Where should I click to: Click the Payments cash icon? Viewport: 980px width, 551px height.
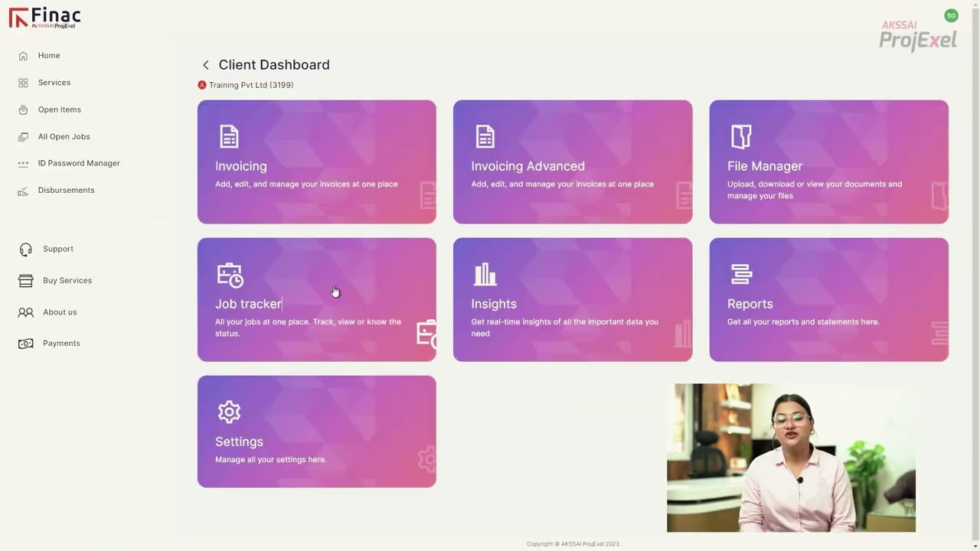[x=26, y=344]
